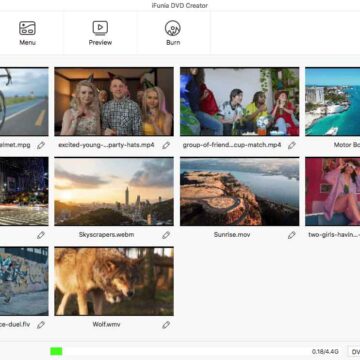Viewport: 360px width, 360px height.
Task: Click the Motor Bo file name
Action: tap(347, 145)
